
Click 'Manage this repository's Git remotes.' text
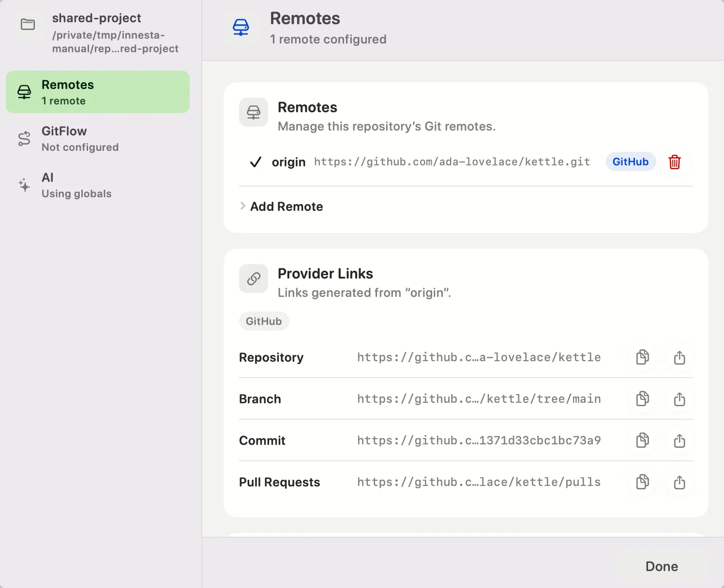tap(387, 126)
